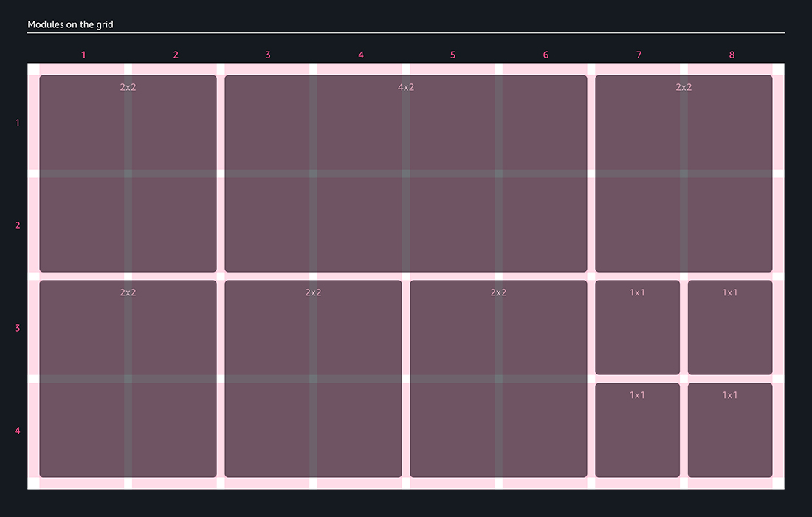Select column header label 6
Viewport: 812px width, 517px height.
(x=546, y=55)
